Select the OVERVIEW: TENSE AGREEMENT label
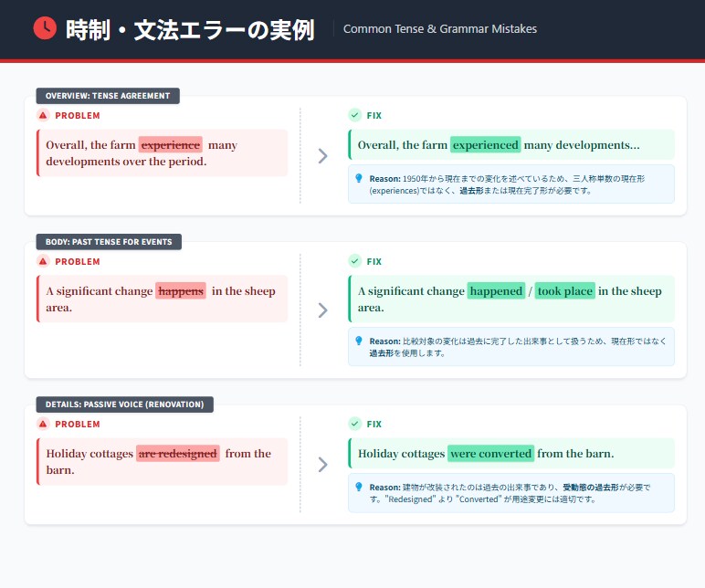This screenshot has width=705, height=588. point(108,96)
